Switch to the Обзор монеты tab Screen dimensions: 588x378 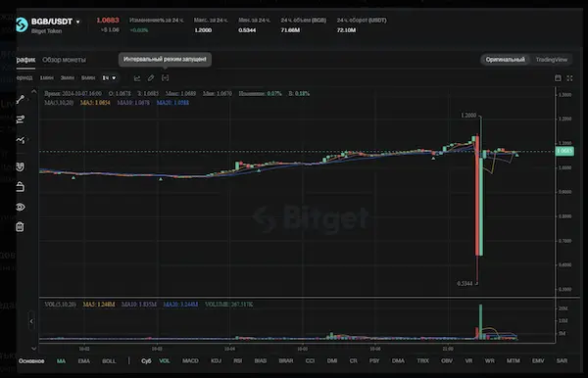click(64, 60)
